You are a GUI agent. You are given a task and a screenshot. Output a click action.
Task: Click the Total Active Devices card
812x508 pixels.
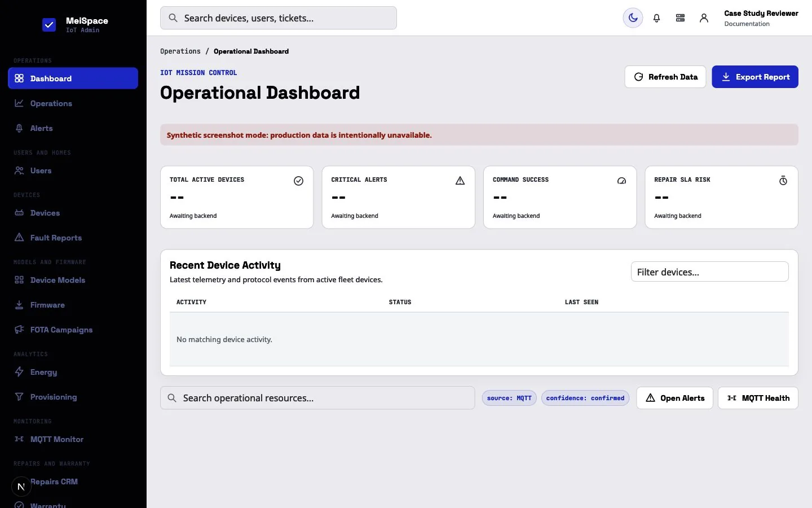(237, 197)
